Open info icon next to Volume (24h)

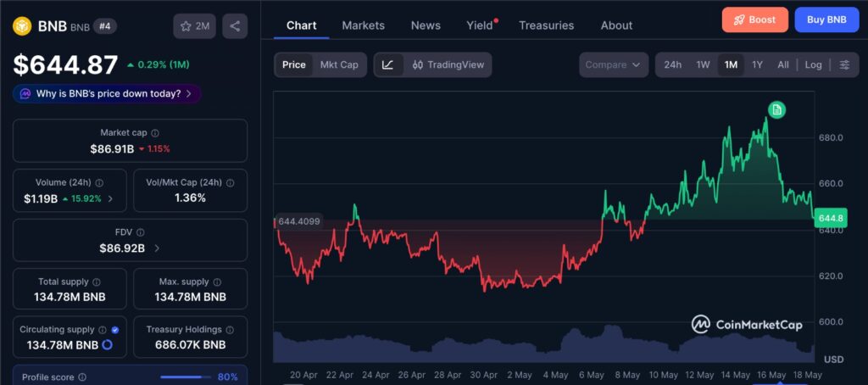click(99, 183)
